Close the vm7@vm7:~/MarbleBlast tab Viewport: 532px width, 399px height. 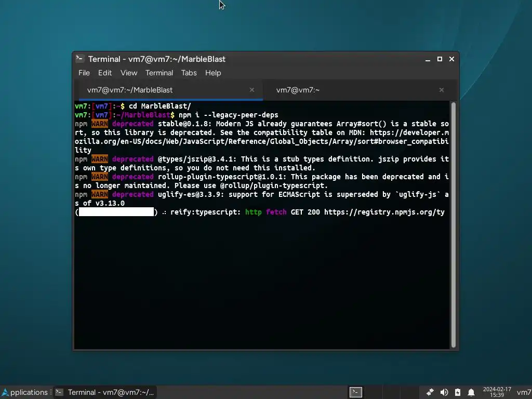pyautogui.click(x=252, y=90)
